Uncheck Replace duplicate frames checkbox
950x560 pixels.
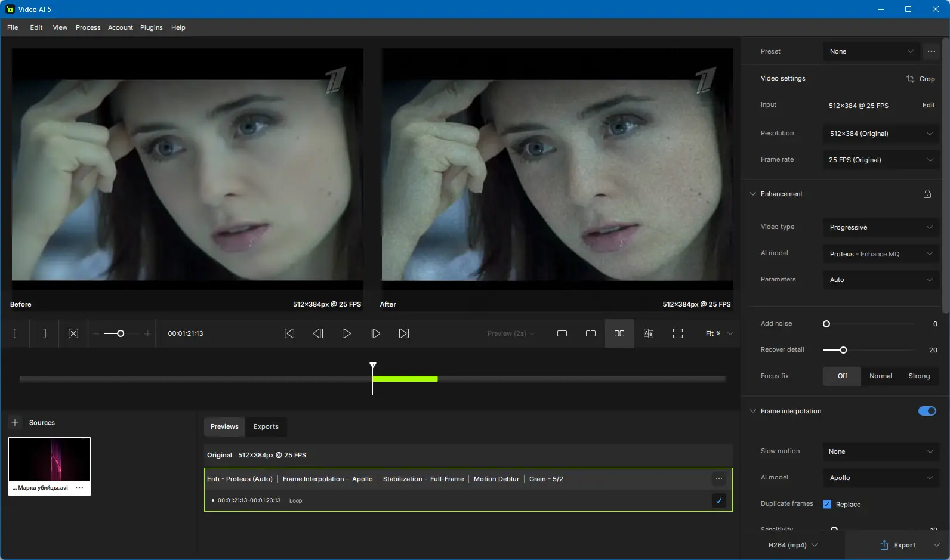[827, 504]
